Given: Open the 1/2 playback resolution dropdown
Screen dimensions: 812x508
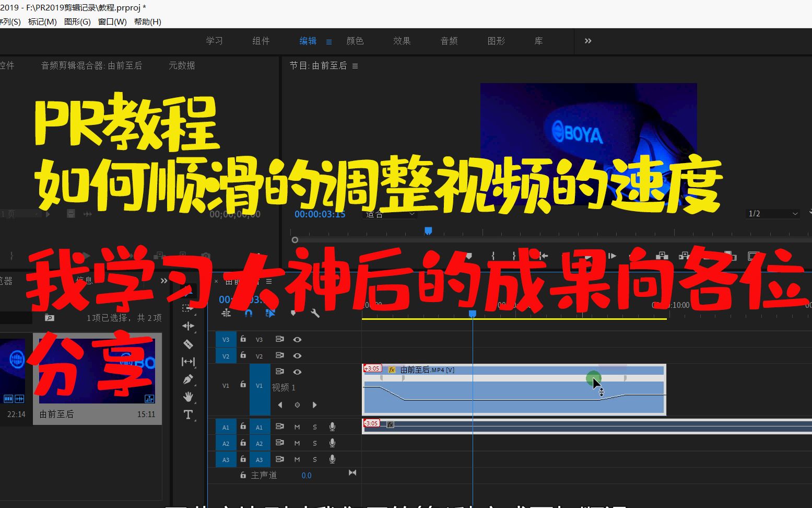Looking at the screenshot, I should [772, 214].
